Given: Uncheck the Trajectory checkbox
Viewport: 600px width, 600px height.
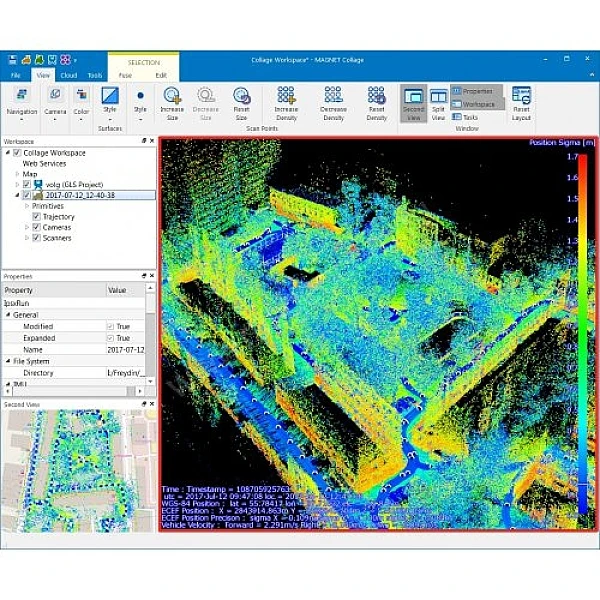Looking at the screenshot, I should pos(37,216).
